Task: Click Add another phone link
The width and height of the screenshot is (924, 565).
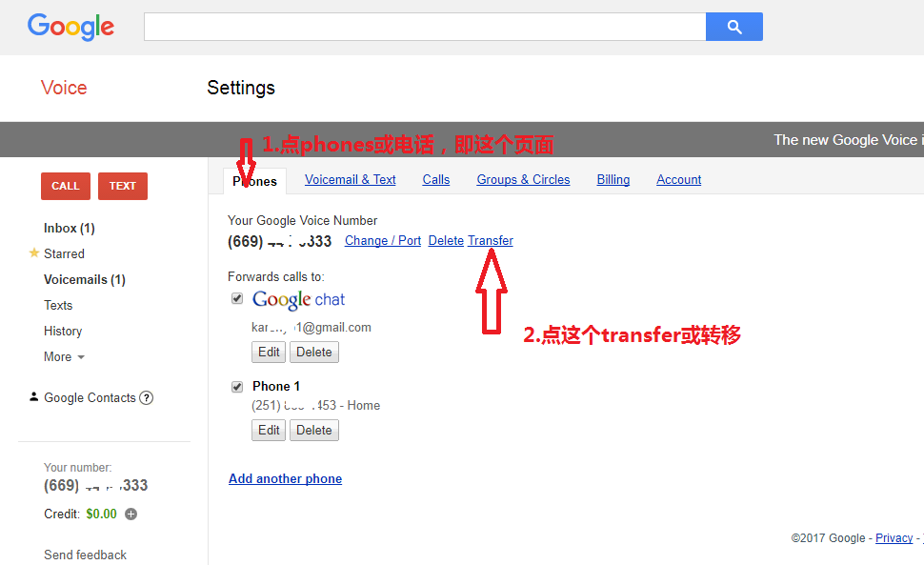Action: coord(285,478)
